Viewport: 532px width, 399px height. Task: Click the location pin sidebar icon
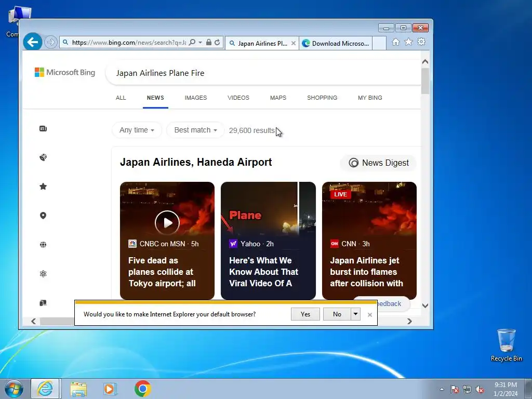(x=43, y=216)
